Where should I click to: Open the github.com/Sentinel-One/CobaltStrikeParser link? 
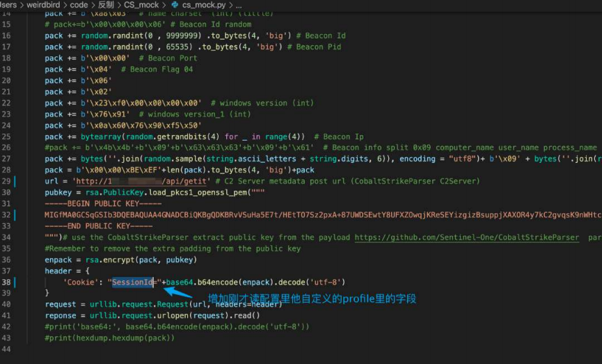466,237
